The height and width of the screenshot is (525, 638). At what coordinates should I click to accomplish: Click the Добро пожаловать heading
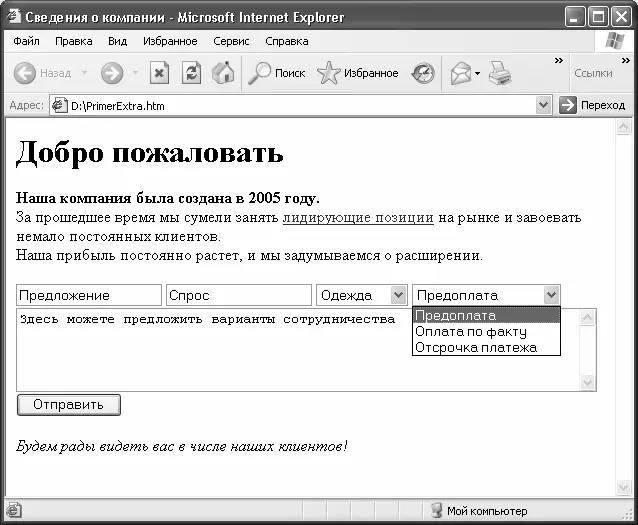tap(149, 153)
